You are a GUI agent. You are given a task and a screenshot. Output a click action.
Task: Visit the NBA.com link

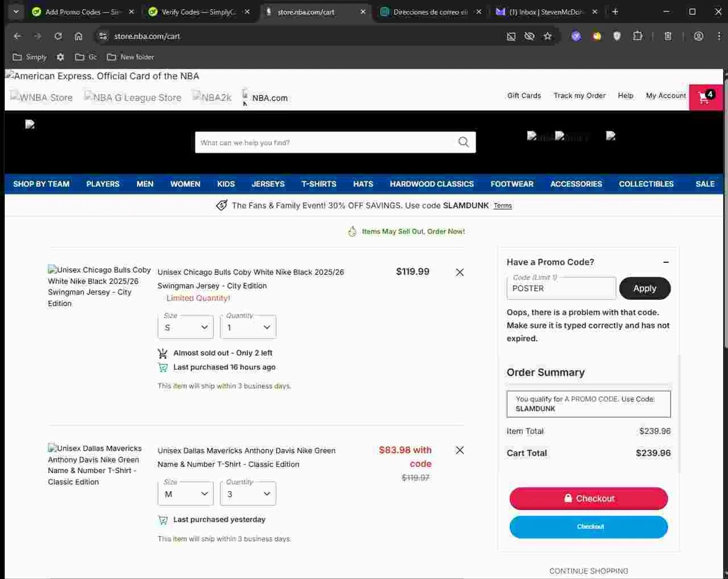point(269,98)
